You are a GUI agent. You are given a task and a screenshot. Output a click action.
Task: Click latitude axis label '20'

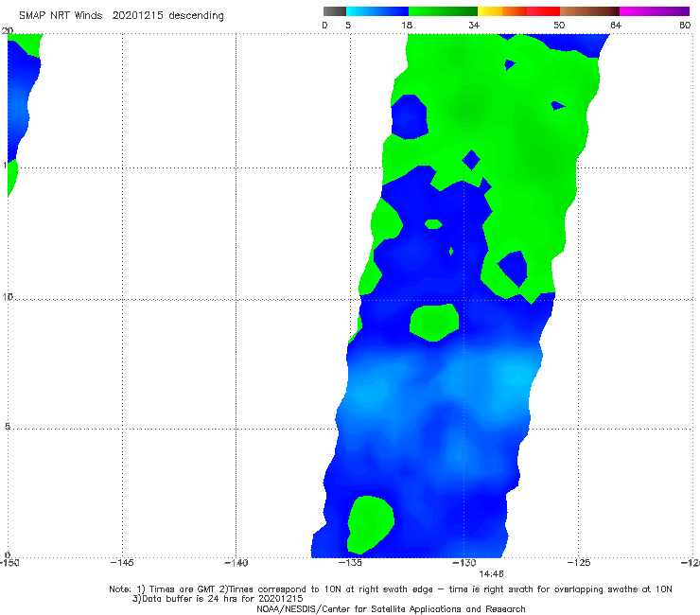pyautogui.click(x=8, y=30)
